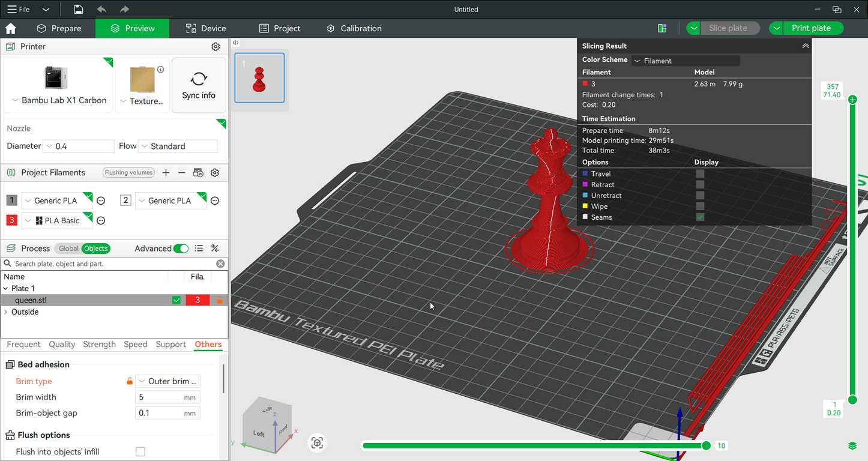
Task: Click the Sync info button
Action: pyautogui.click(x=199, y=85)
